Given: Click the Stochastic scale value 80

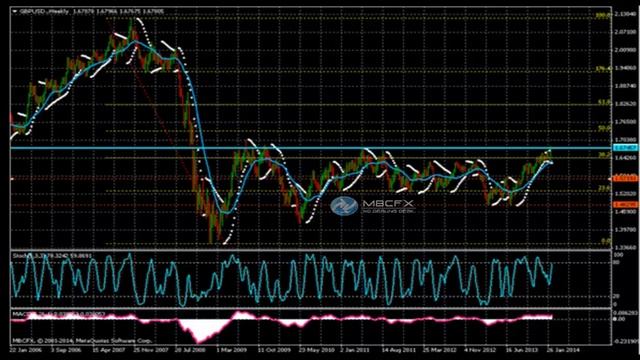Looking at the screenshot, I should [616, 262].
